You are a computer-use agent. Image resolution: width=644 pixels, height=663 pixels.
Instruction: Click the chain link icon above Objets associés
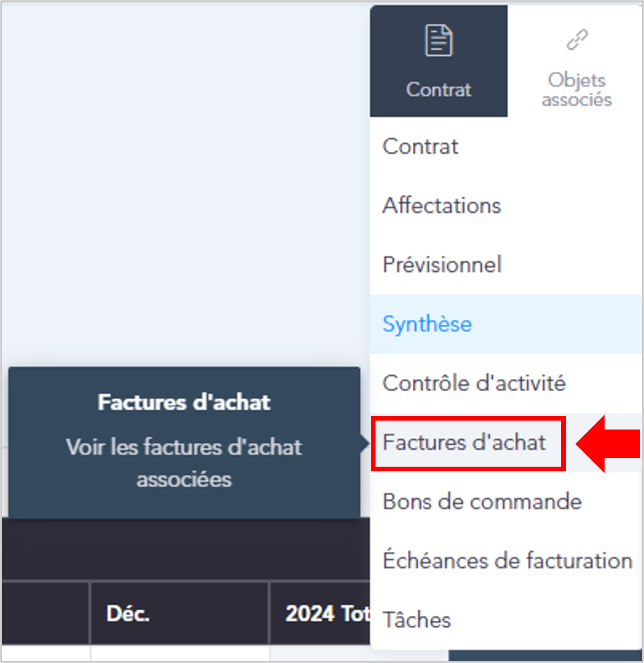(x=577, y=40)
